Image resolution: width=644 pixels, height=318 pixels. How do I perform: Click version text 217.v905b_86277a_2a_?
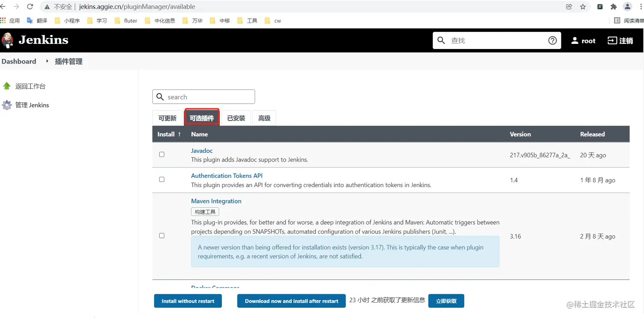(x=540, y=155)
